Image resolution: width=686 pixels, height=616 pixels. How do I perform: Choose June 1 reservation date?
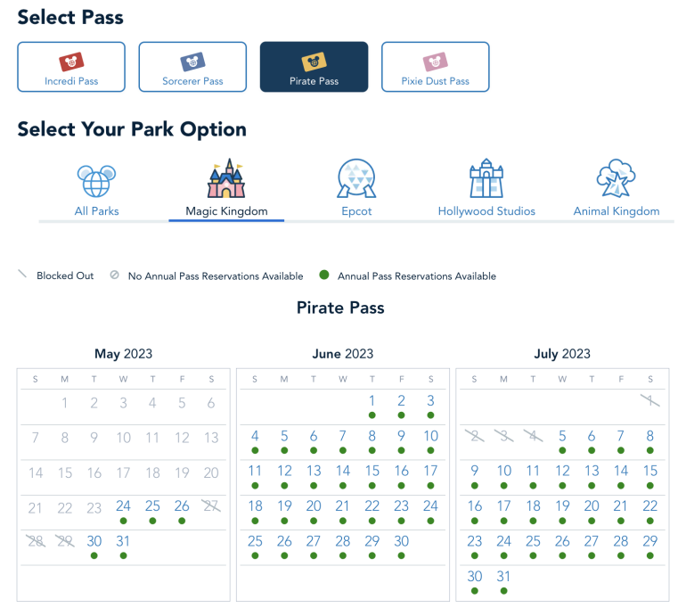coord(372,401)
